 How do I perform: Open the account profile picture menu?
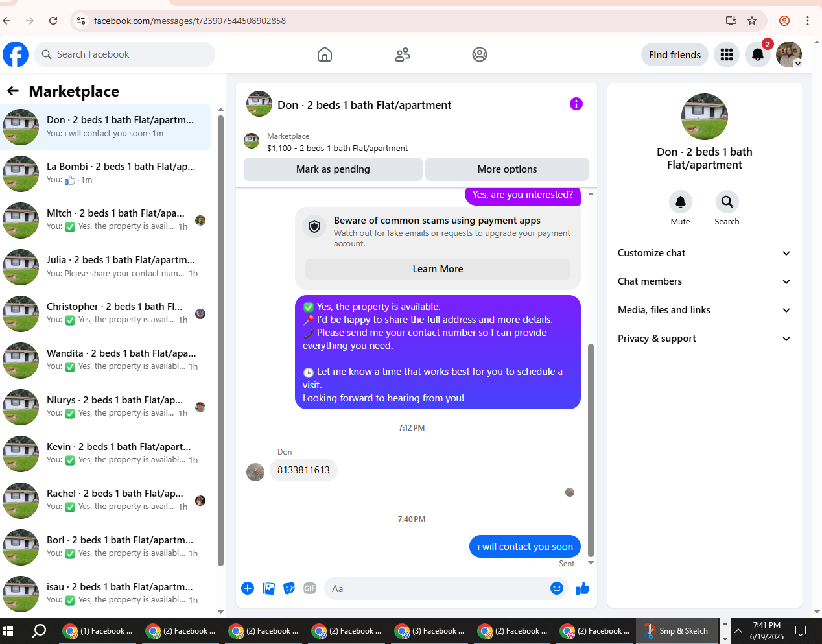789,54
